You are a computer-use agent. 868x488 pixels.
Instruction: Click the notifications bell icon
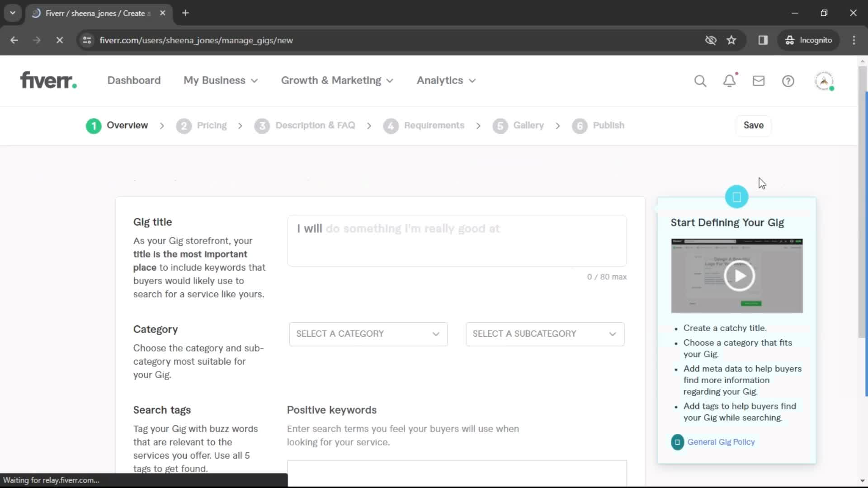click(730, 80)
